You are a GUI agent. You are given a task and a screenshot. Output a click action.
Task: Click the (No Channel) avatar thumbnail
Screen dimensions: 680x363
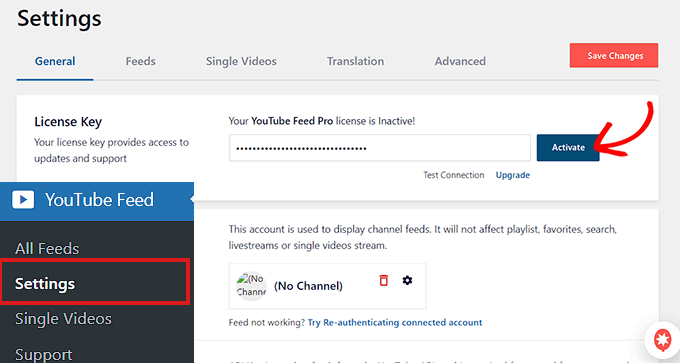(251, 286)
